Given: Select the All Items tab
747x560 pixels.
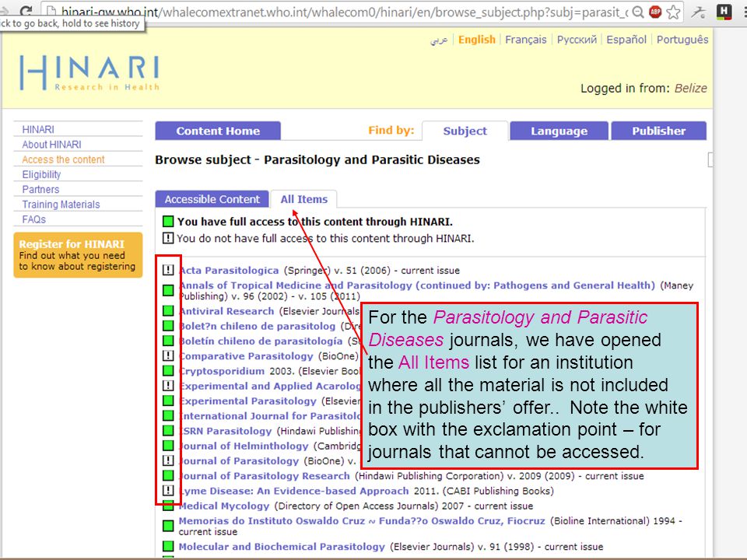Looking at the screenshot, I should [304, 199].
